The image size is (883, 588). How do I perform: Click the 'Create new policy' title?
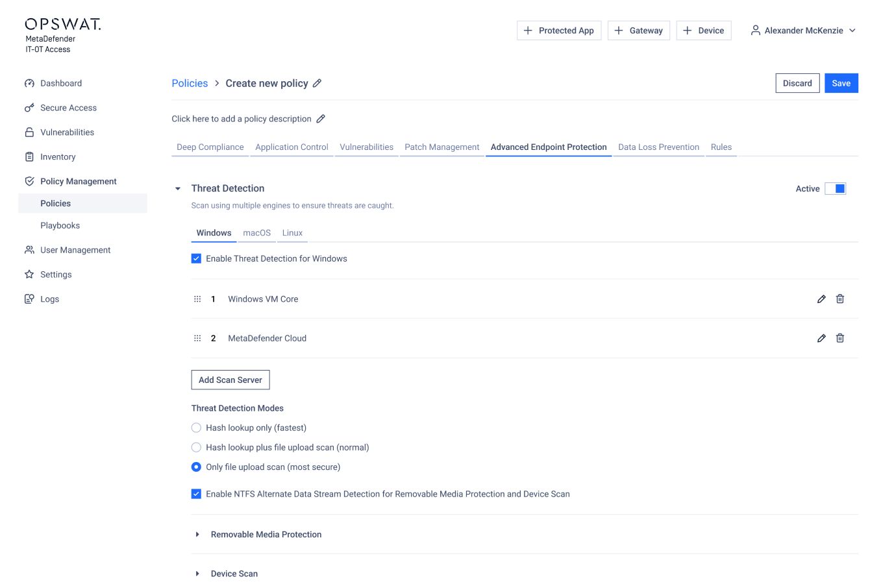click(267, 83)
